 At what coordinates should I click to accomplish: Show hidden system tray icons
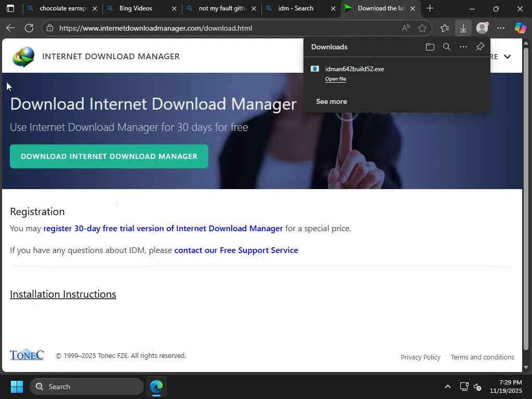(448, 387)
